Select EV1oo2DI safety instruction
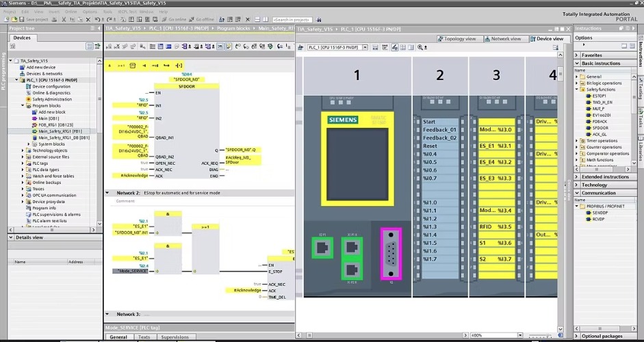The image size is (644, 342). click(x=601, y=116)
